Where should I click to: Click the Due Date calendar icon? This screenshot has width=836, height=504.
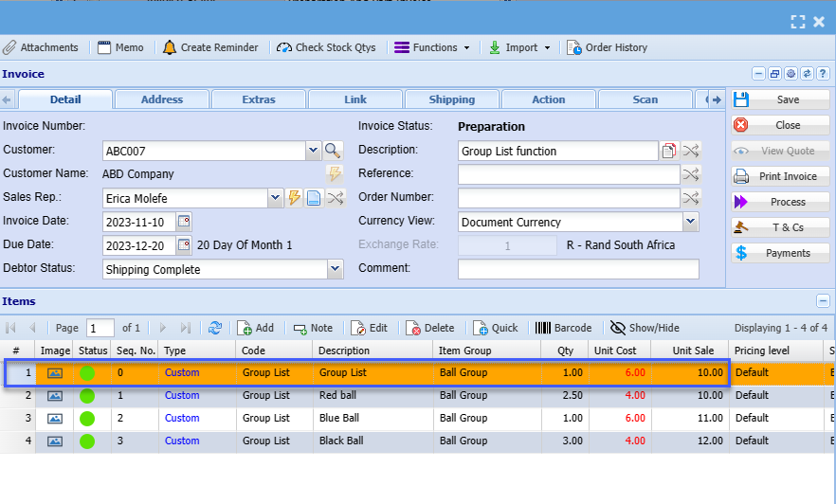point(184,245)
